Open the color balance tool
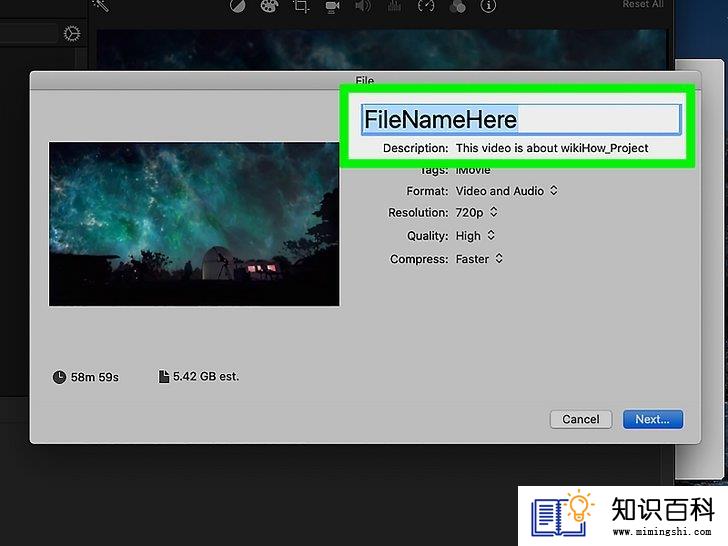This screenshot has height=546, width=728. point(237,6)
